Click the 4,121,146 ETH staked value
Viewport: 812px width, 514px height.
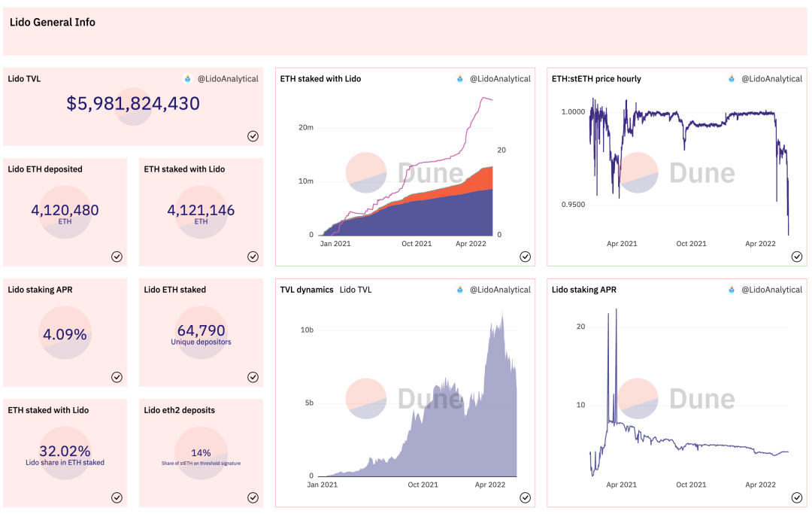point(201,210)
